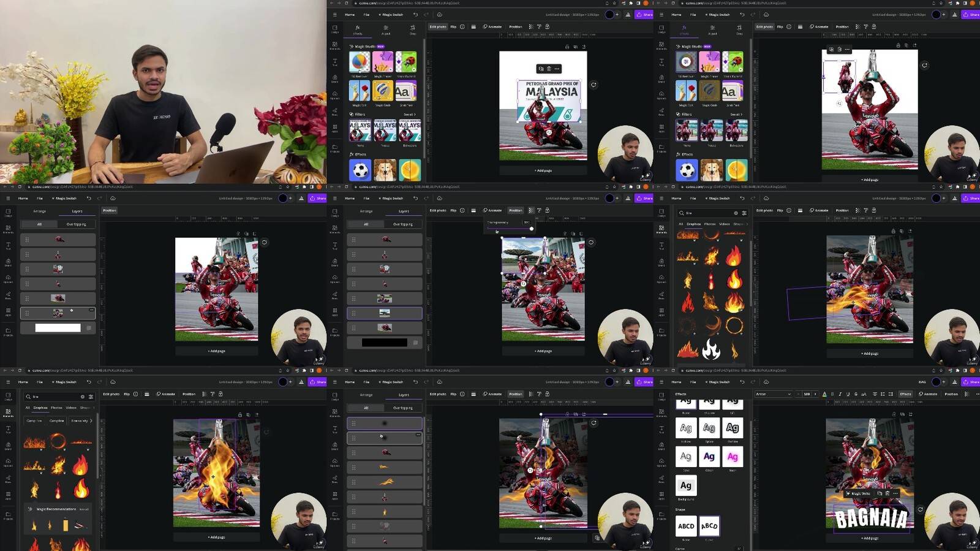Viewport: 980px width, 551px height.
Task: Open text color picker beside font size 188
Action: pos(824,394)
